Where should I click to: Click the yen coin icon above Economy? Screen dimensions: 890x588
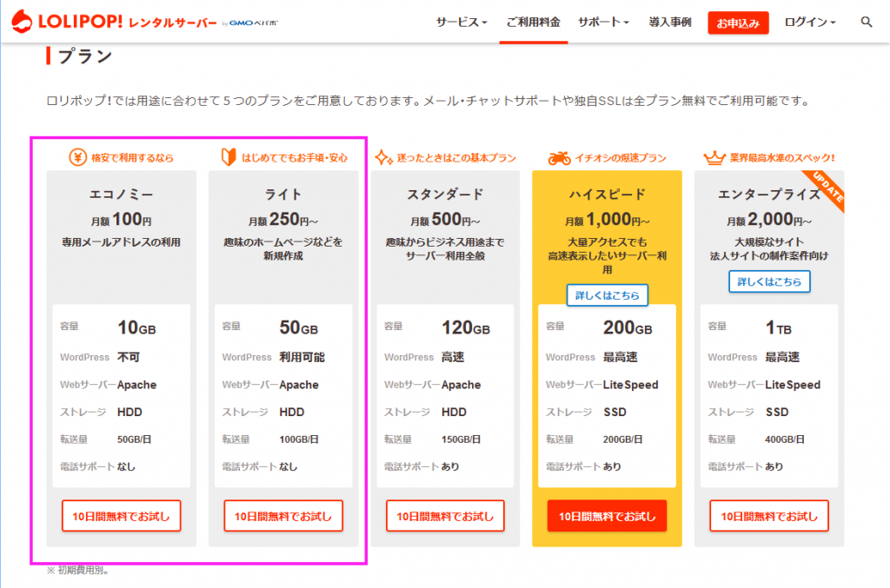pyautogui.click(x=77, y=158)
